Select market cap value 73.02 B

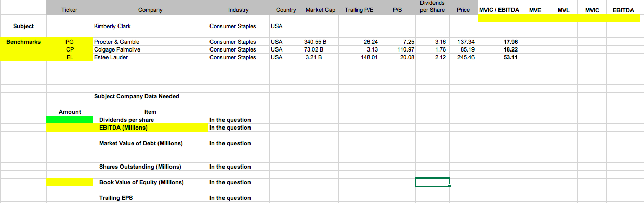[320, 49]
